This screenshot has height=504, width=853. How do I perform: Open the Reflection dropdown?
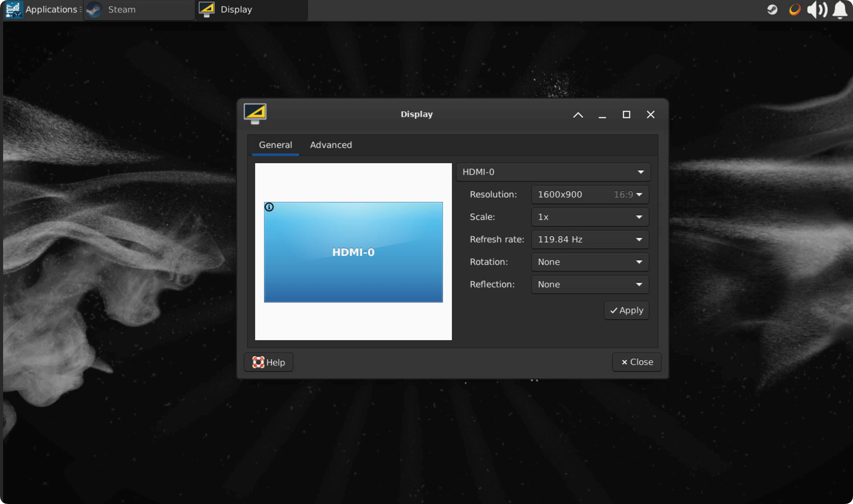[589, 284]
